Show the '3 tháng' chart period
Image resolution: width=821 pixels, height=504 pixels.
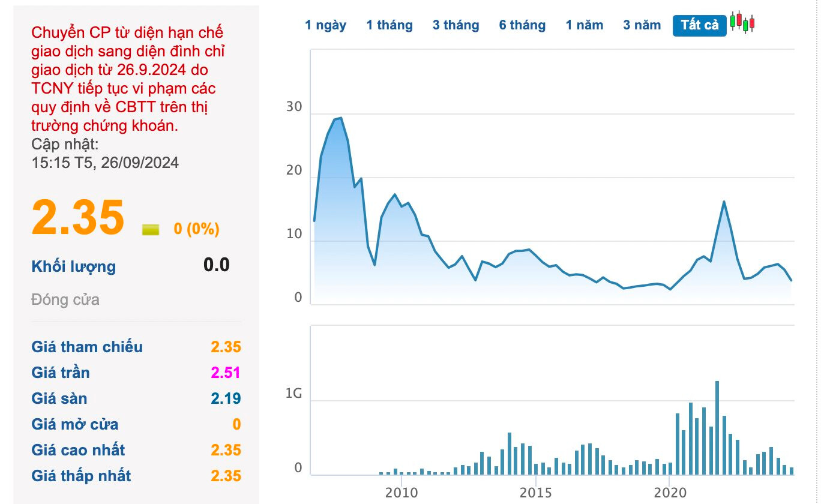pos(456,25)
